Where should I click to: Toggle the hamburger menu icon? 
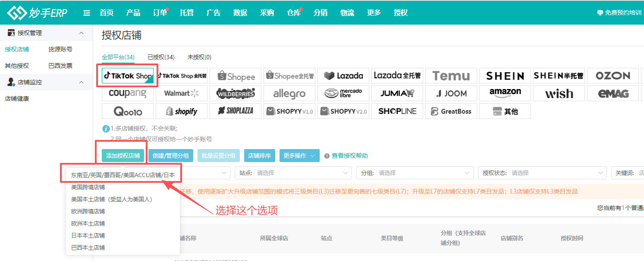coord(87,13)
